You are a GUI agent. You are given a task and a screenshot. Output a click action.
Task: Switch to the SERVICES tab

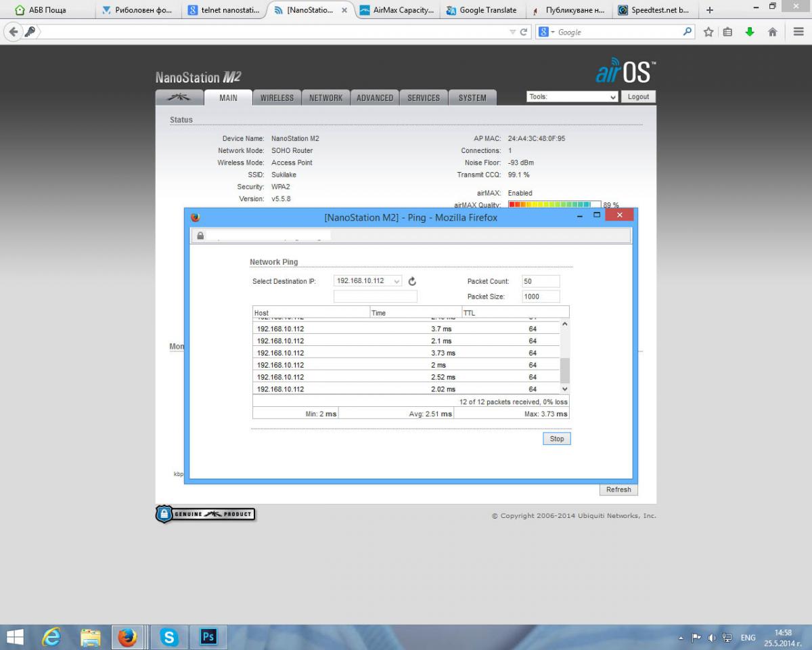click(x=424, y=97)
